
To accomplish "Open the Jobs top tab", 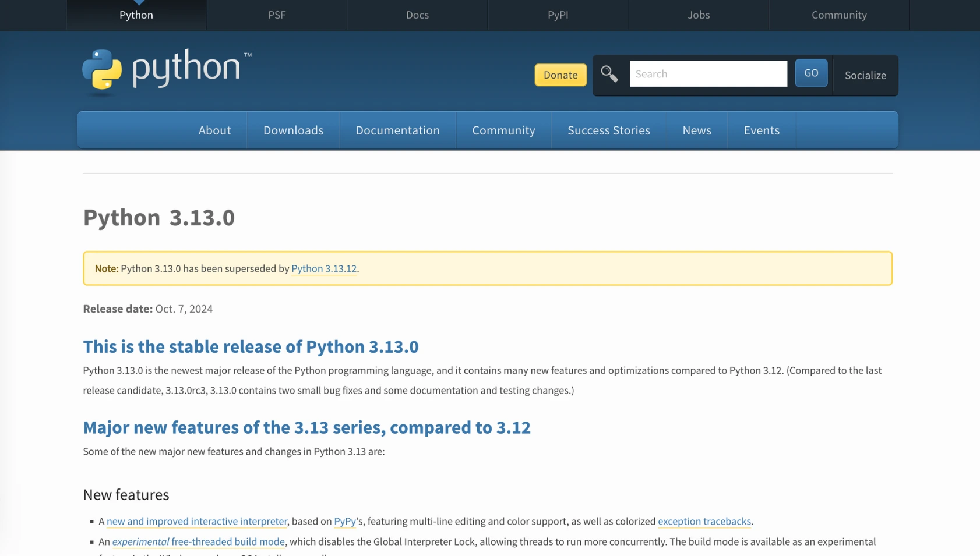I will [698, 15].
